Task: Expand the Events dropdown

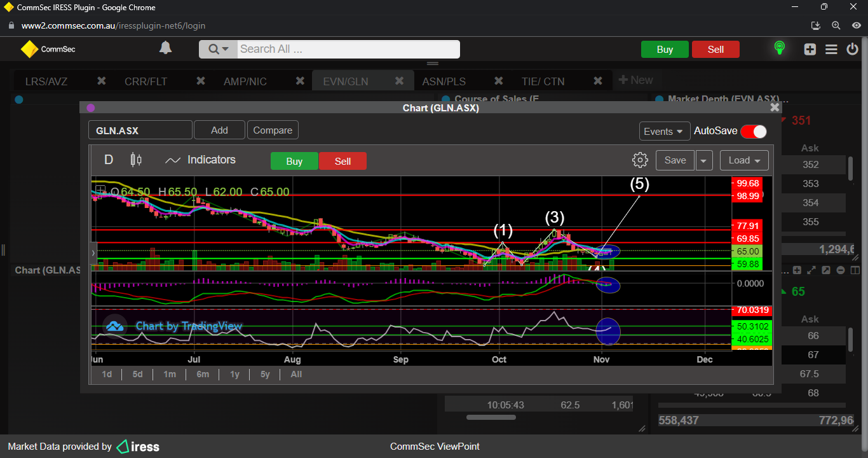Action: click(x=664, y=131)
